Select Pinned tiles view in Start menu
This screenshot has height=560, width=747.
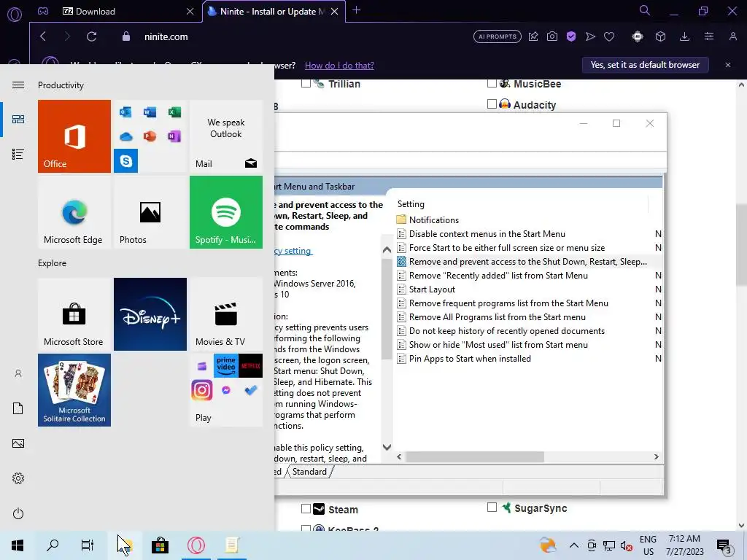click(x=18, y=119)
